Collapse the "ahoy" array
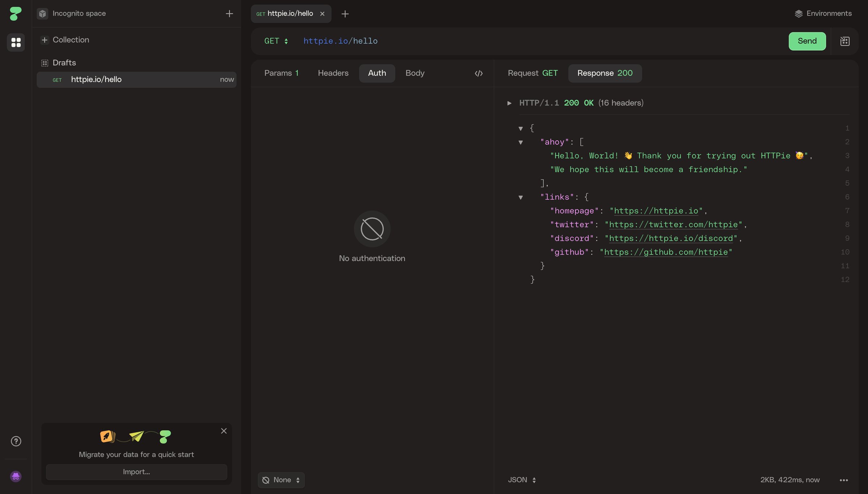 [521, 142]
